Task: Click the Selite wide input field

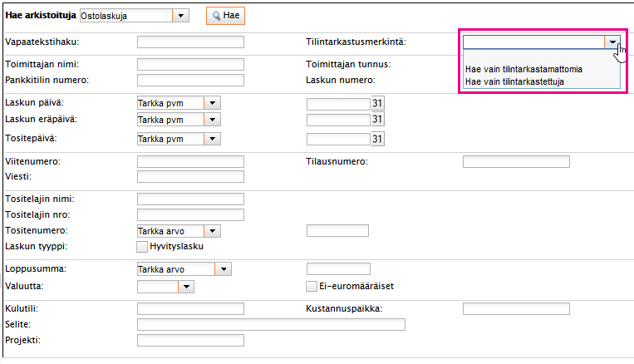Action: [x=271, y=324]
